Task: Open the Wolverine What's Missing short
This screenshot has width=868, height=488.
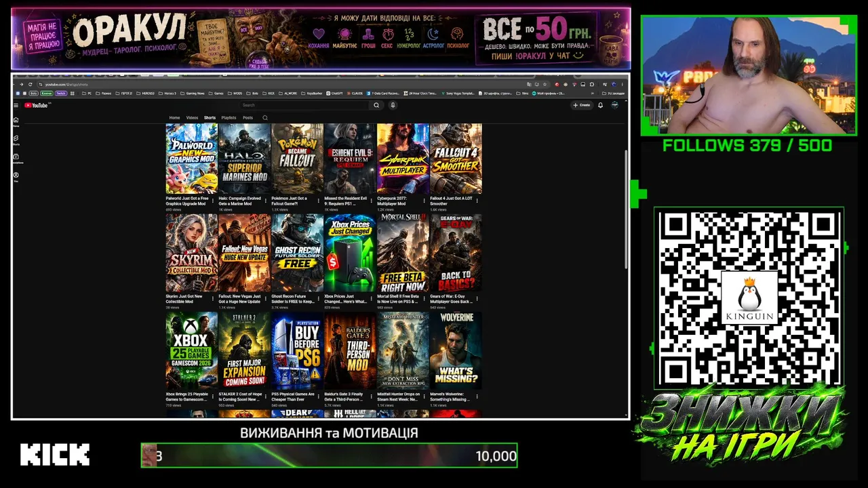Action: click(x=456, y=350)
